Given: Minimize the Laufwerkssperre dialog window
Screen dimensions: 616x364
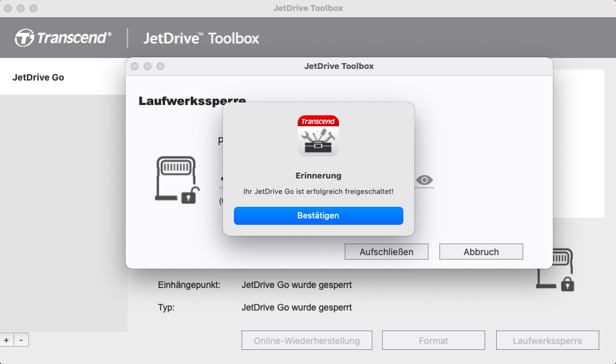Looking at the screenshot, I should (148, 66).
